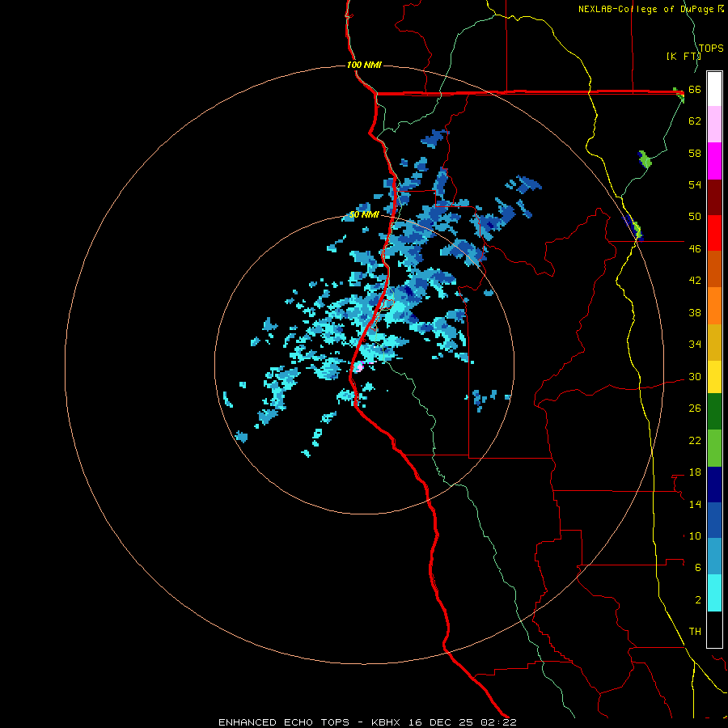Click the 58 value on the legend scale
728x728 pixels.
695,153
